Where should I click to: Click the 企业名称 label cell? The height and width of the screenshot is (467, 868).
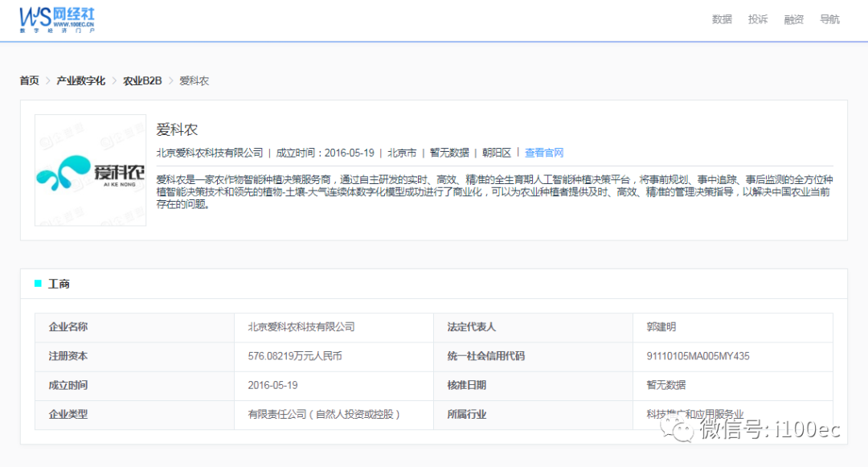click(x=134, y=328)
